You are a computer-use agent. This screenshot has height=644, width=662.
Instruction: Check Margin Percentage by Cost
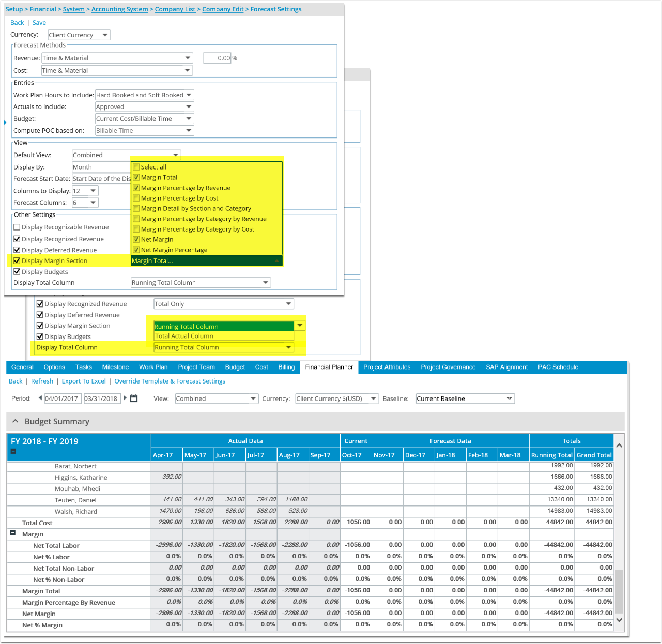tap(136, 198)
